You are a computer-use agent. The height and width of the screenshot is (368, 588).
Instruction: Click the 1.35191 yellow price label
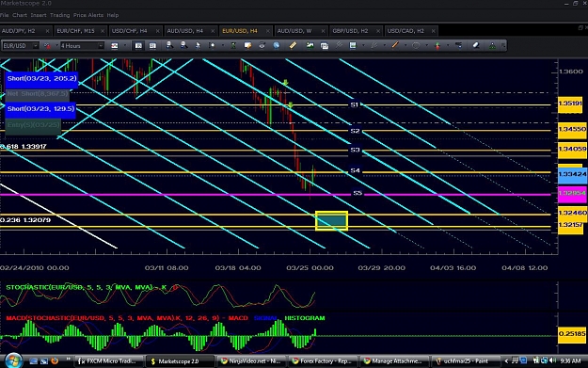click(570, 104)
